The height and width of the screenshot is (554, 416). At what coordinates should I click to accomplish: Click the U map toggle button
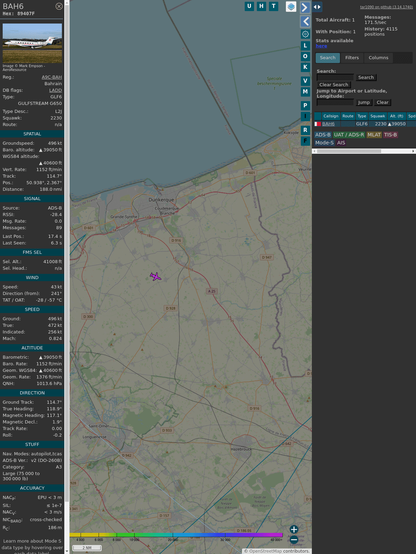pos(249,6)
